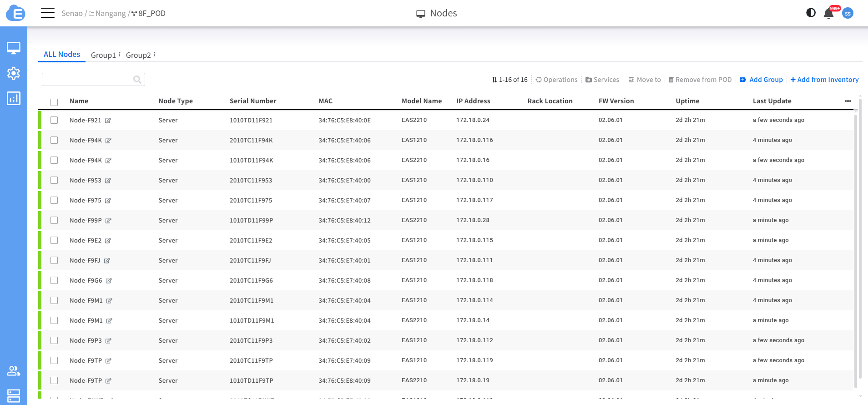Select the checkbox for Node-F953

coord(54,180)
